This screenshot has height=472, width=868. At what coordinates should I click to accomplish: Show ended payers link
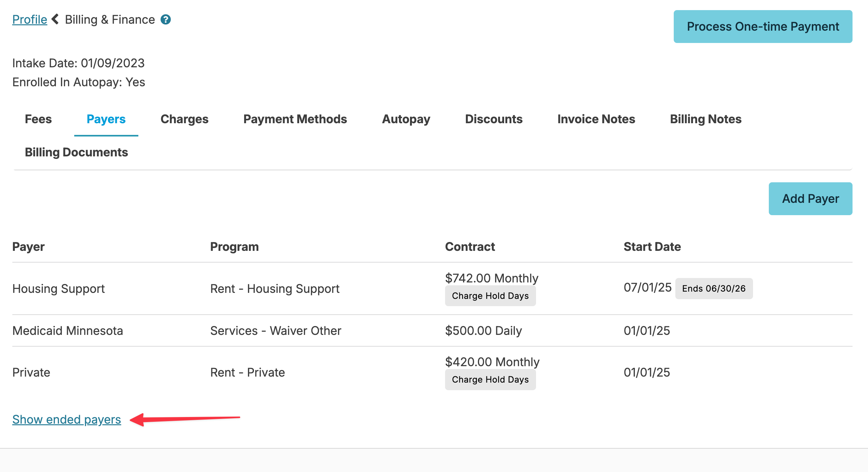pos(66,420)
